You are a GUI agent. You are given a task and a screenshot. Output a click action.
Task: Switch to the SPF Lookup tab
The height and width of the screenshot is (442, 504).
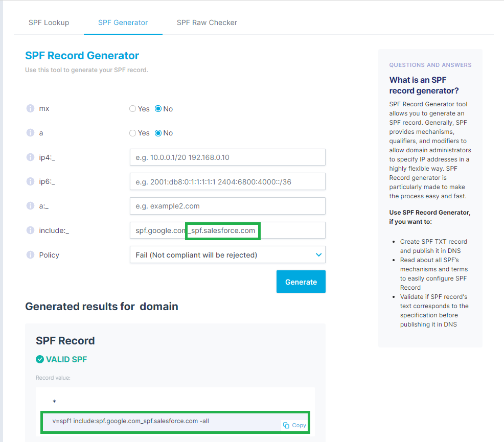coord(49,22)
